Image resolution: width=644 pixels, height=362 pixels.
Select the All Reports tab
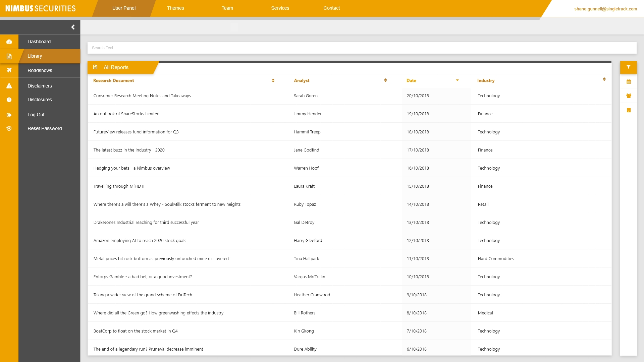(x=116, y=67)
